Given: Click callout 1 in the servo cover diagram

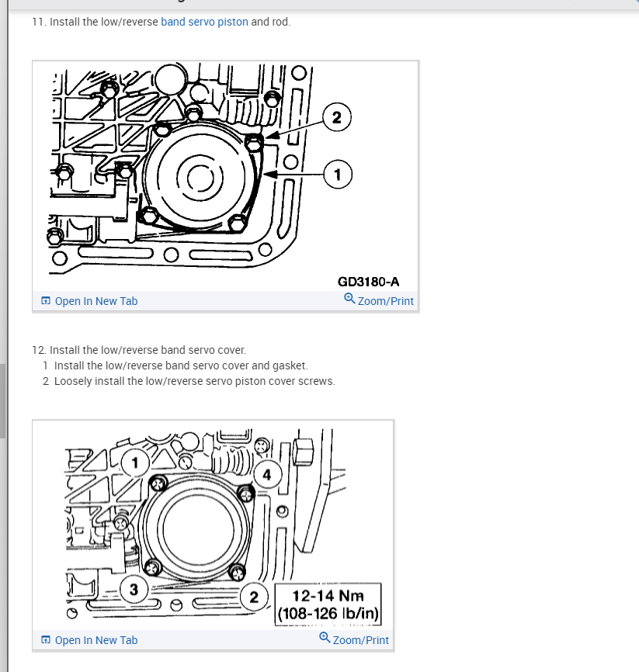Looking at the screenshot, I should pyautogui.click(x=135, y=462).
